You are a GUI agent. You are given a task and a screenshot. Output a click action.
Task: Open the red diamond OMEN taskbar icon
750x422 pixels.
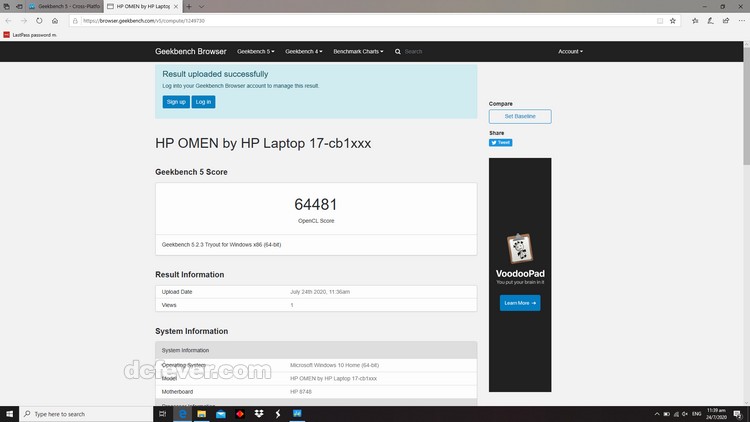point(240,414)
